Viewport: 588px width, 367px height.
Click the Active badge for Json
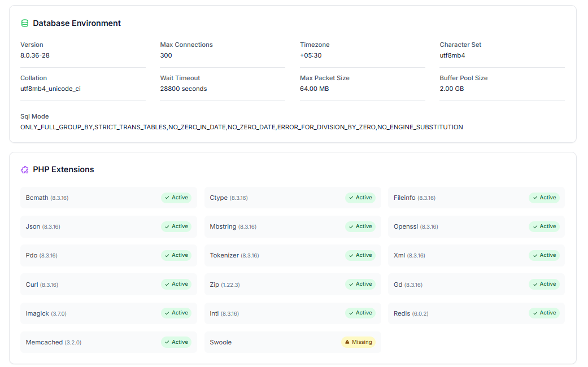tap(176, 226)
